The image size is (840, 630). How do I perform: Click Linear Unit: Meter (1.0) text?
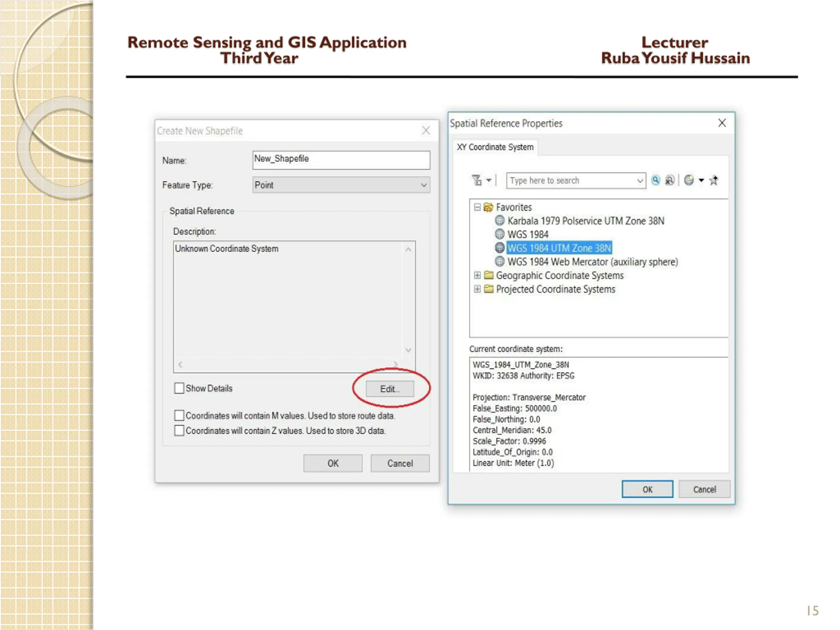coord(513,463)
